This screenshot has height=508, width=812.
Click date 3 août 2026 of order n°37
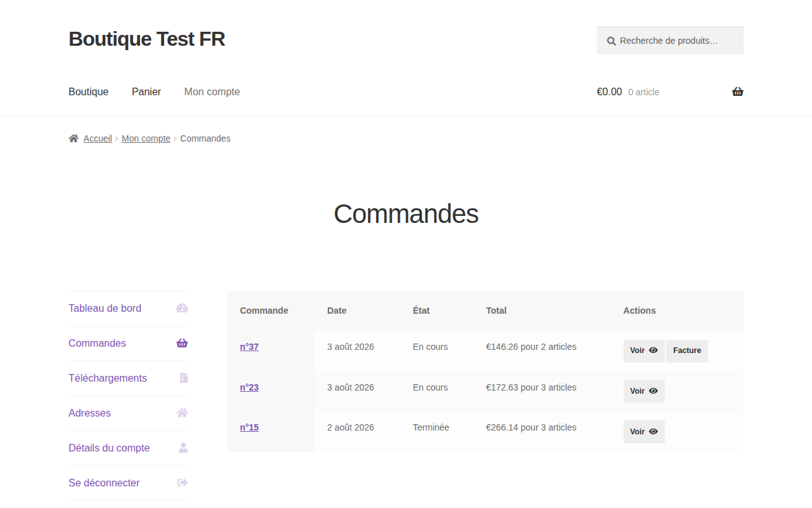[x=351, y=347]
